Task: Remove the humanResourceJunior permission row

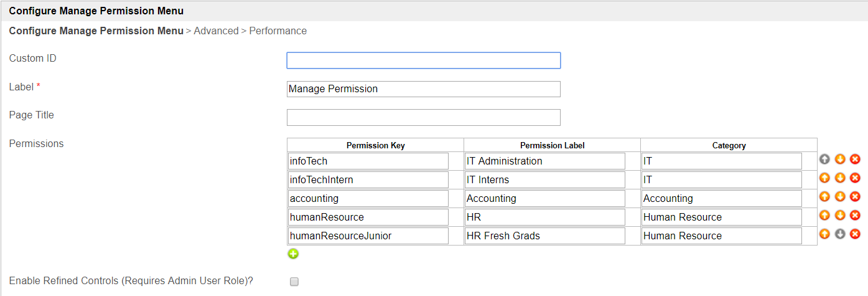Action: [x=855, y=234]
